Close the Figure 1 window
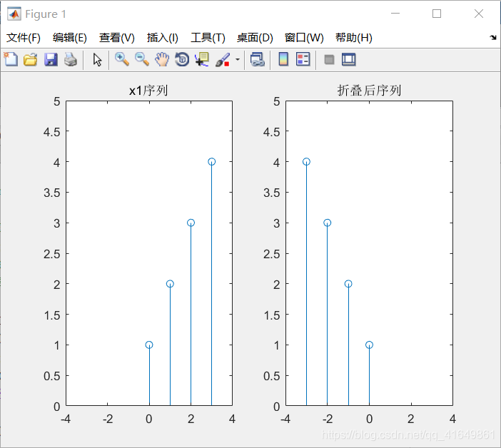This screenshot has height=448, width=501. (479, 14)
